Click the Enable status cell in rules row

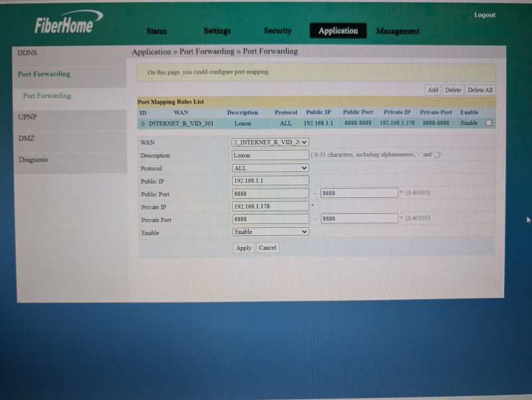tap(469, 123)
